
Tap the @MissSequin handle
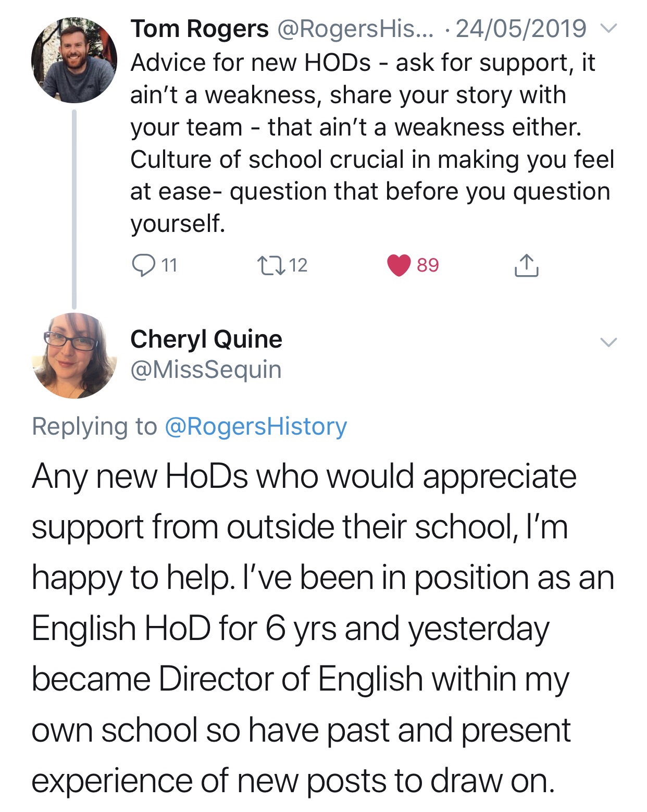point(206,370)
